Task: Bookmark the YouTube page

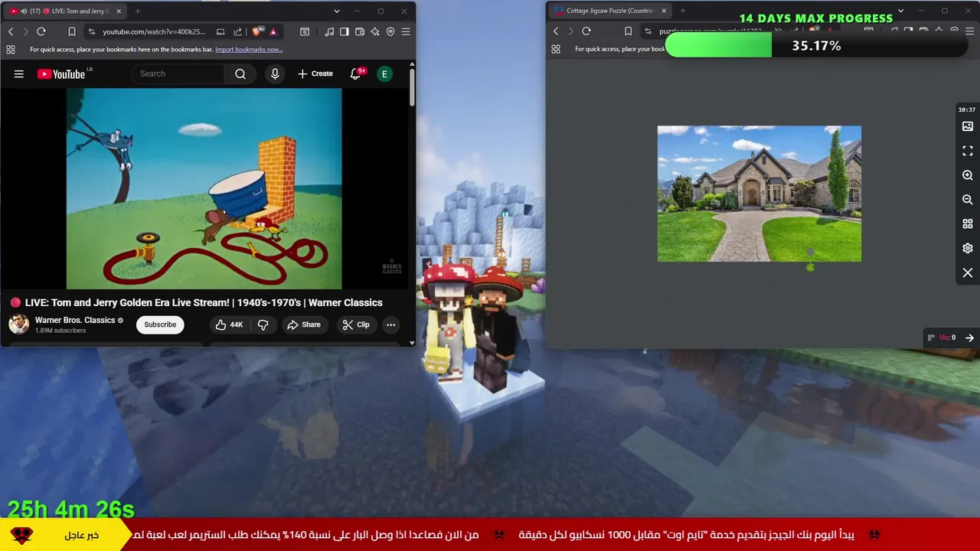Action: coord(71,31)
